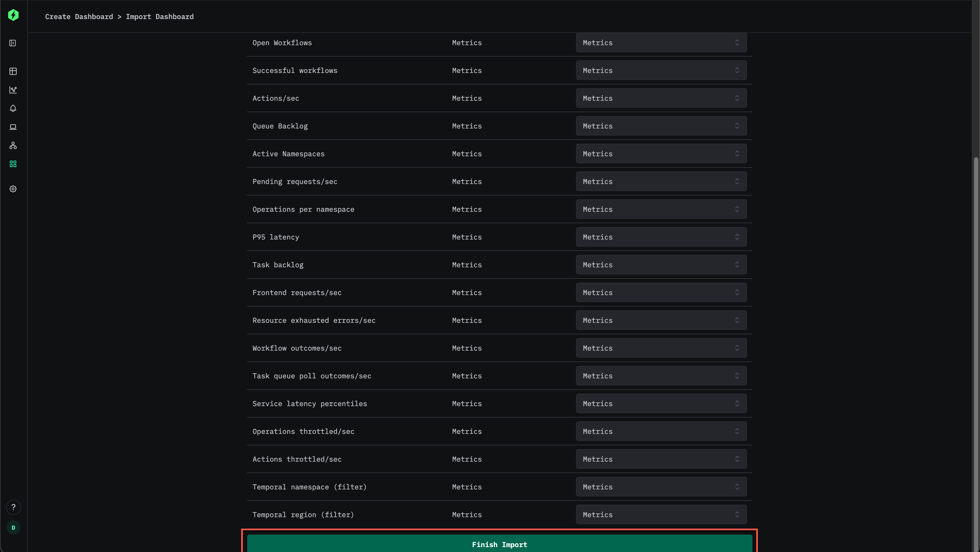Open the Metrics dropdown for Actions throttled/sec
Screen dimensions: 980x552
(x=661, y=459)
